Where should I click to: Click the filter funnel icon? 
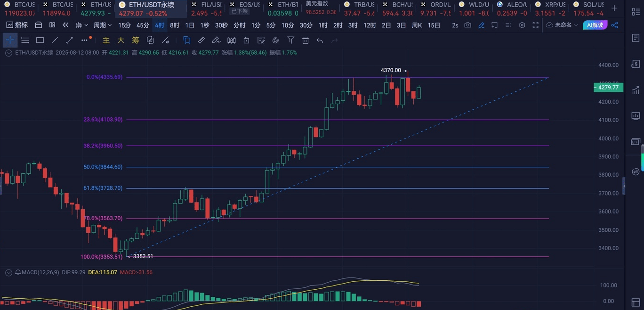[x=290, y=41]
